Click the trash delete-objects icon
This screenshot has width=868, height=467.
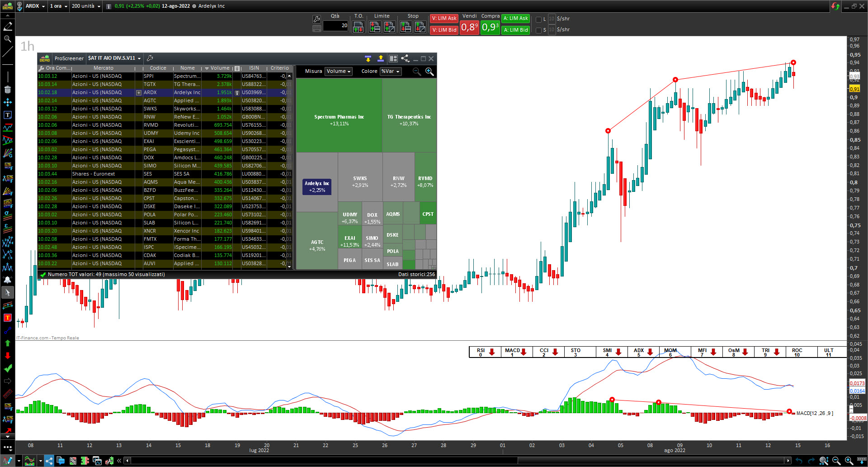coord(8,90)
